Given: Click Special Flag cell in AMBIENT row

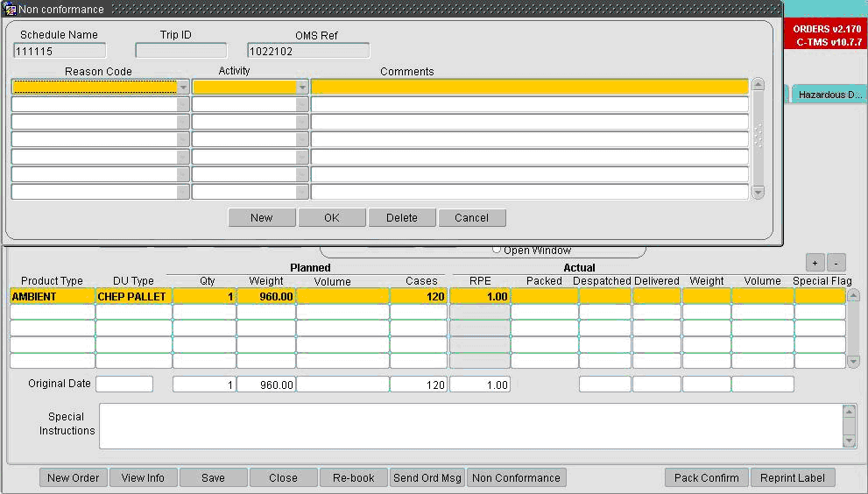Looking at the screenshot, I should (x=820, y=296).
